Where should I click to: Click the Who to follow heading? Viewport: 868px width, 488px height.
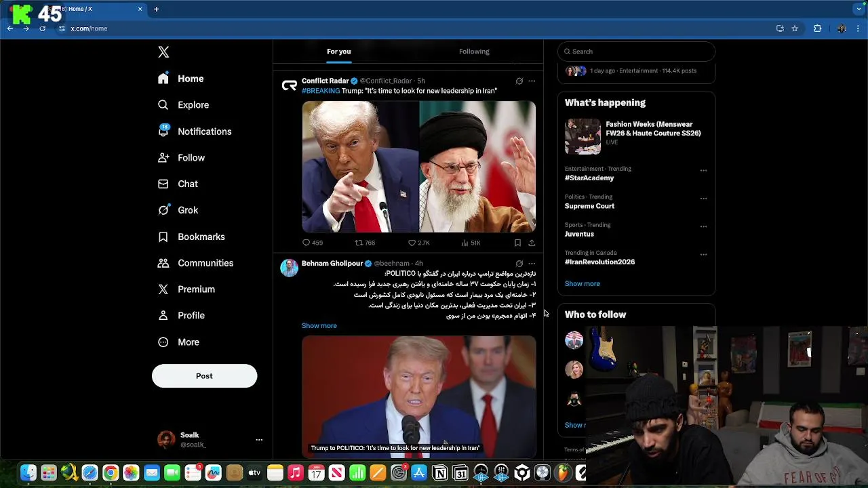[595, 314]
